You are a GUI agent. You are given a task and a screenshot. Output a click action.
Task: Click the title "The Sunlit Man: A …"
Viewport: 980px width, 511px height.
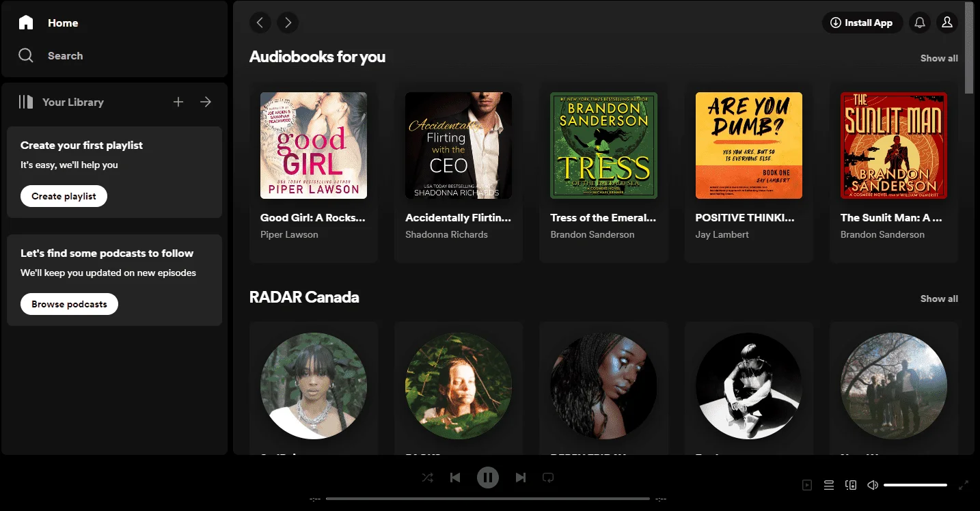(891, 218)
